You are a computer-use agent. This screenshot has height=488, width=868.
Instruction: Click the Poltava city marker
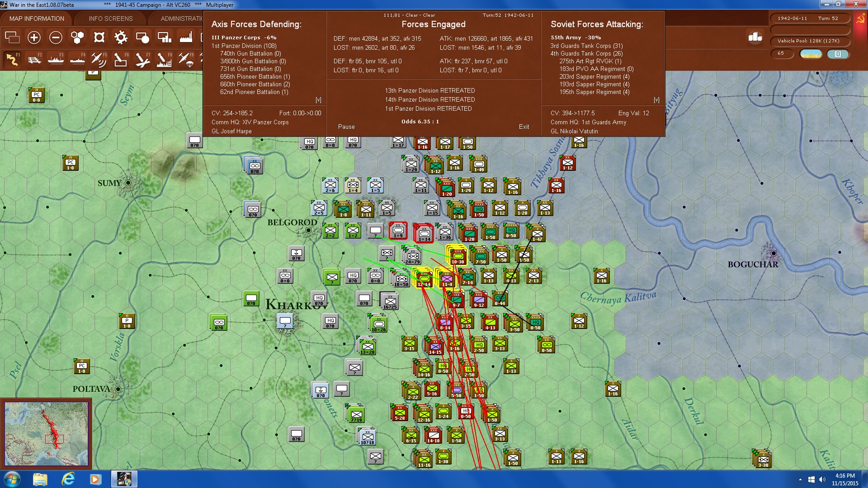pos(118,389)
